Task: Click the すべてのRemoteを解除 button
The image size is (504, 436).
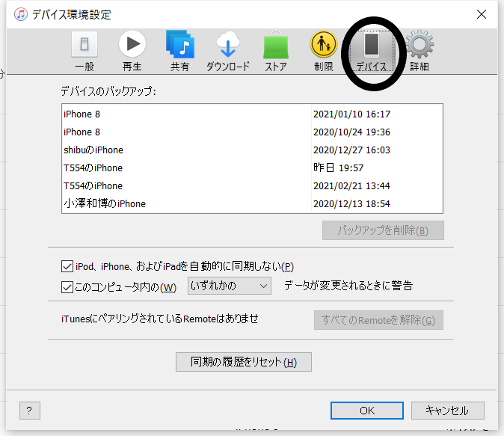Action: point(378,320)
